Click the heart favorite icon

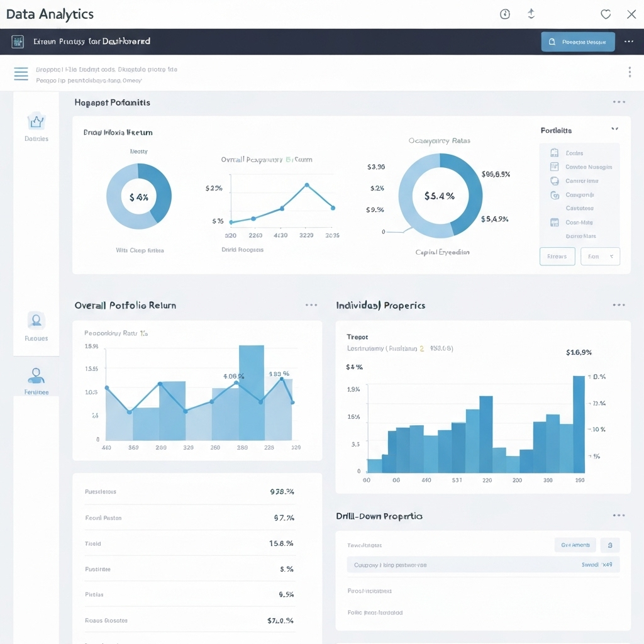[606, 14]
